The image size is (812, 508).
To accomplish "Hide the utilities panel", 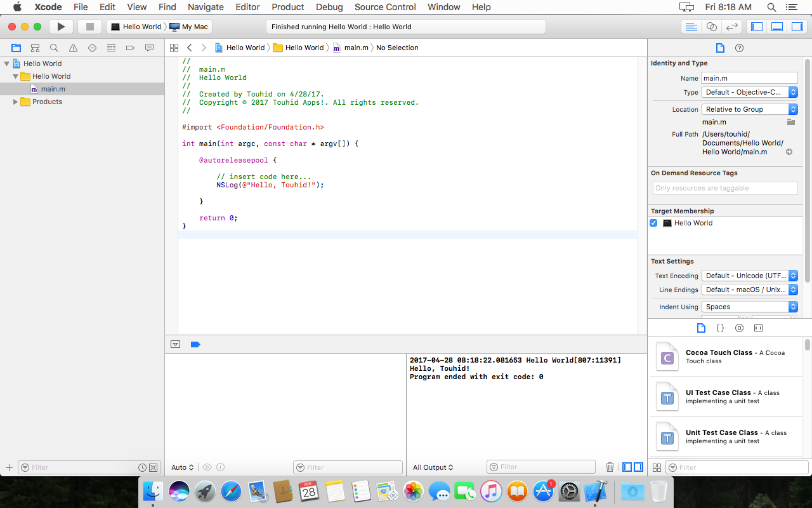I will (x=797, y=27).
